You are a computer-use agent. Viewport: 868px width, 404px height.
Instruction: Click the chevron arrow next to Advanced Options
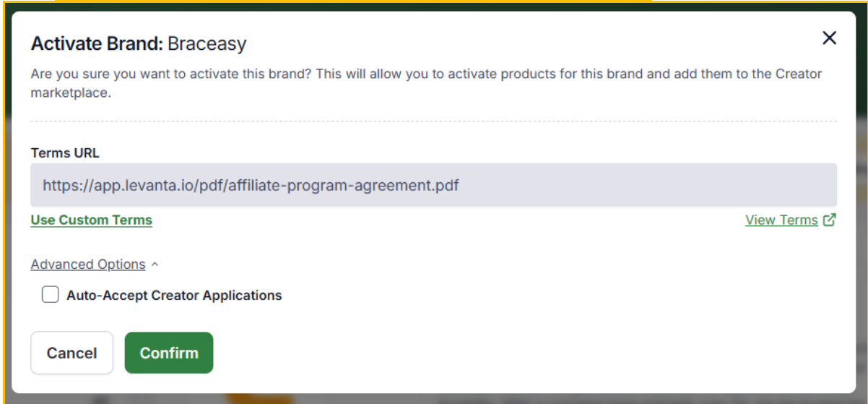[x=155, y=265]
